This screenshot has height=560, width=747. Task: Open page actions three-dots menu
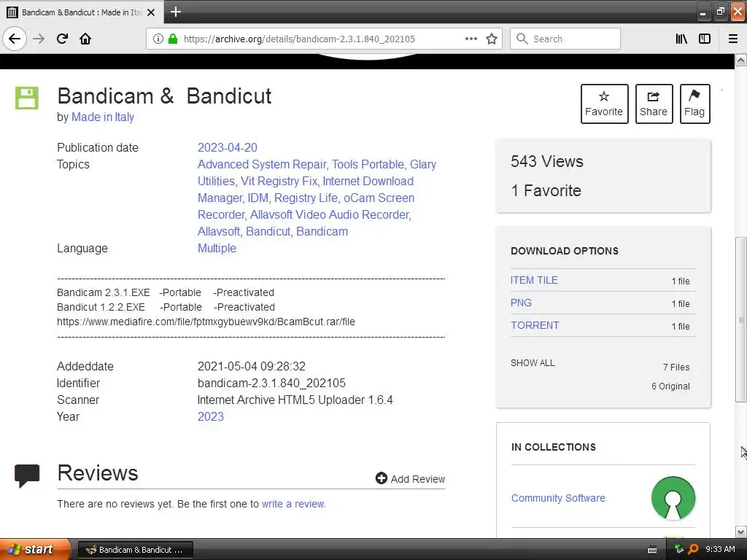click(471, 39)
